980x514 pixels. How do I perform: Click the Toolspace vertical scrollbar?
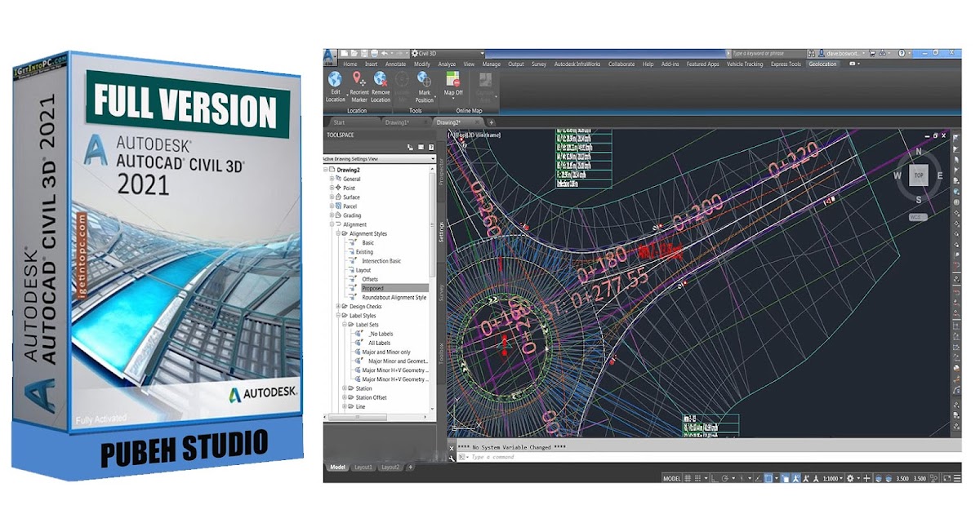[433, 220]
